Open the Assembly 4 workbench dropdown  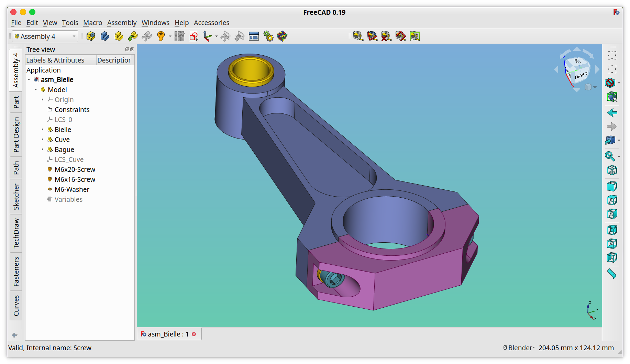[45, 36]
